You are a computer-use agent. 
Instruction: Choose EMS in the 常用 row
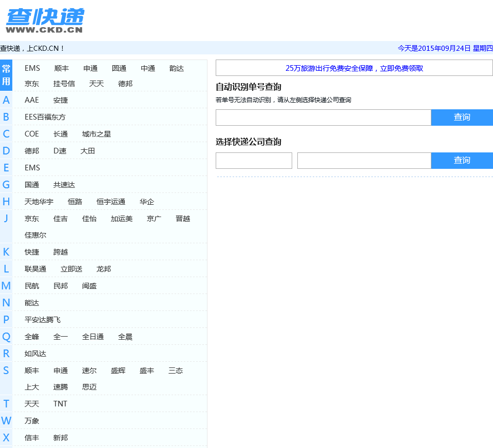pyautogui.click(x=32, y=68)
